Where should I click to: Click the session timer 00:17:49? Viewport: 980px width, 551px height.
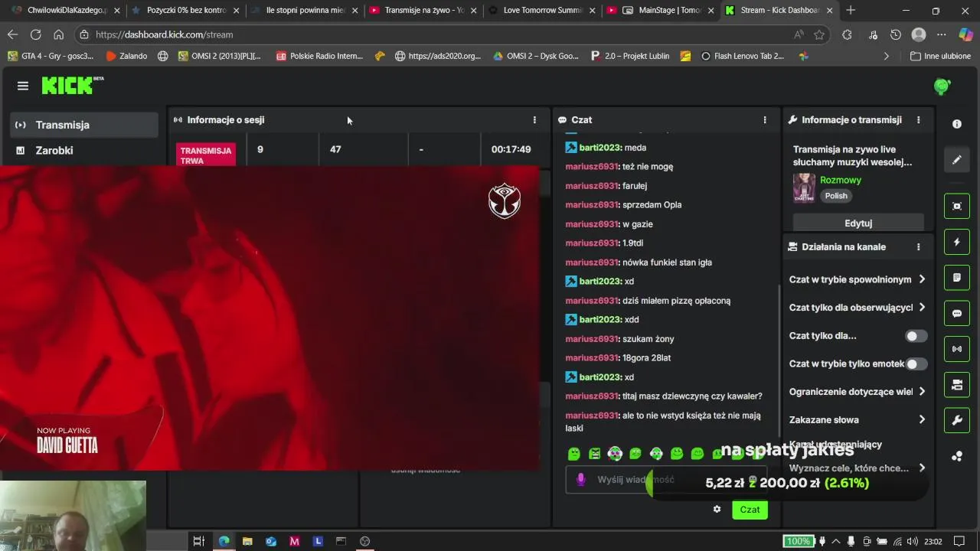511,149
